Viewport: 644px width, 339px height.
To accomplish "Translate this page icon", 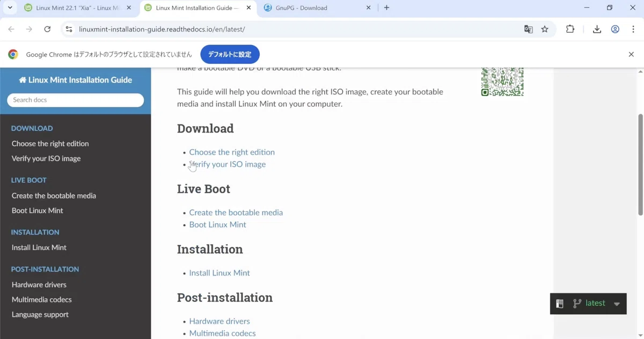I will pyautogui.click(x=529, y=30).
